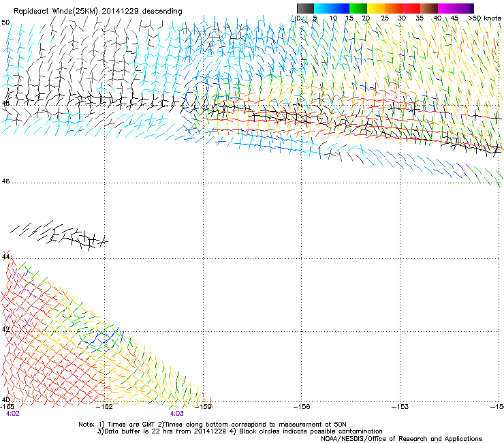Click the legend value label 35
The width and height of the screenshot is (504, 443).
(x=420, y=18)
